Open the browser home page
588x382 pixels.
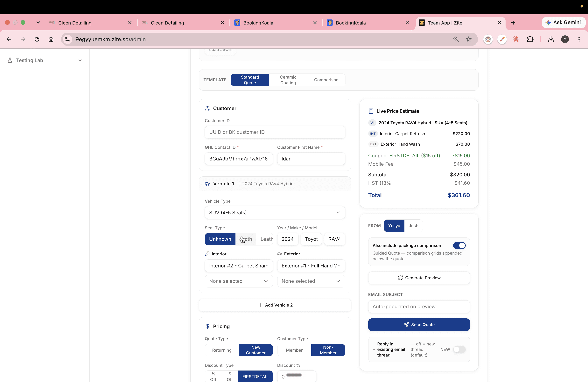51,39
